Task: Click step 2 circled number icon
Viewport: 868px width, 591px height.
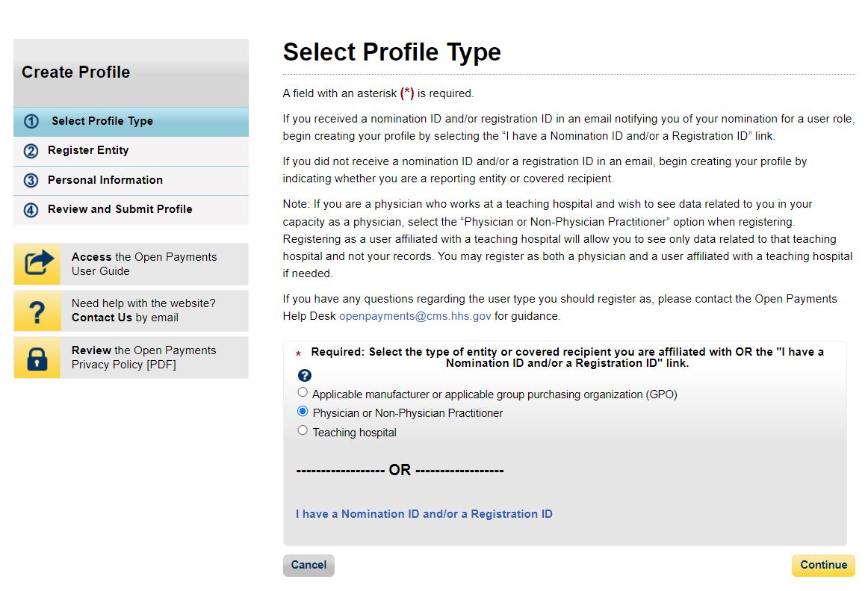Action: (31, 151)
